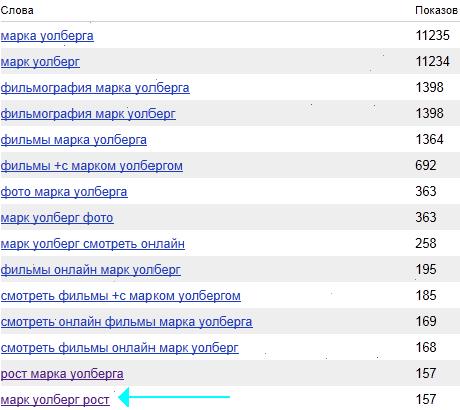Select the 692 impressions value
The height and width of the screenshot is (410, 460).
click(x=426, y=165)
